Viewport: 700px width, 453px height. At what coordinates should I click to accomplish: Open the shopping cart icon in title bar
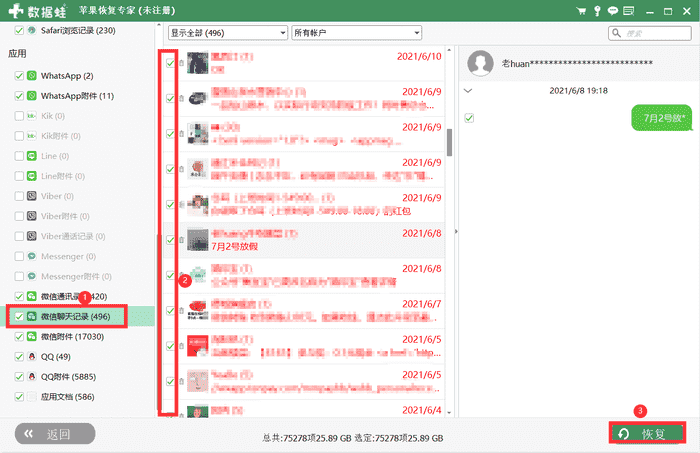pos(581,11)
